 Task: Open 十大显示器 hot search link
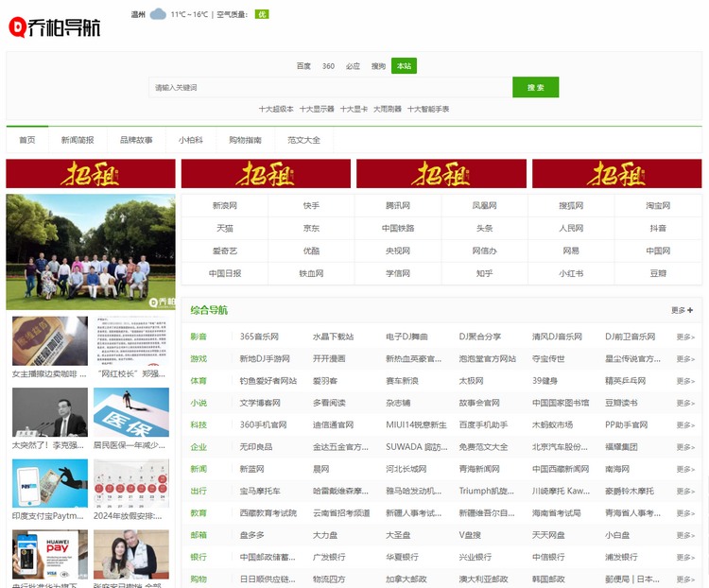[317, 109]
